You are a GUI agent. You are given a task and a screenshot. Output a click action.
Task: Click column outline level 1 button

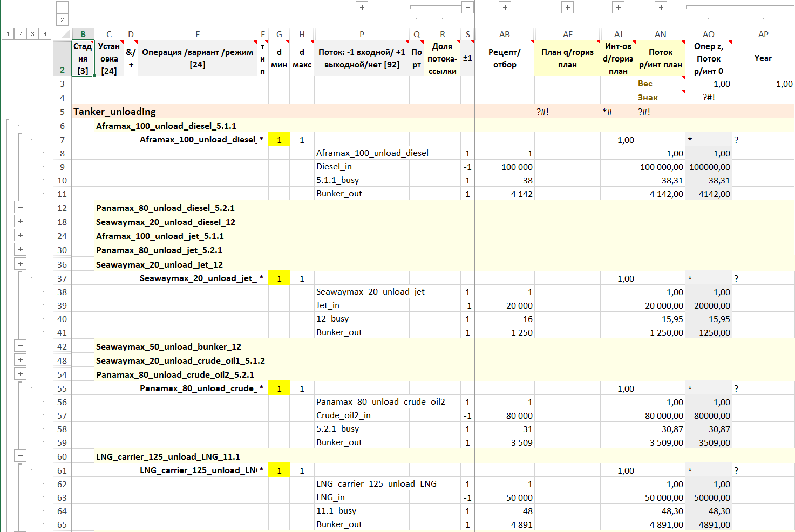point(63,8)
